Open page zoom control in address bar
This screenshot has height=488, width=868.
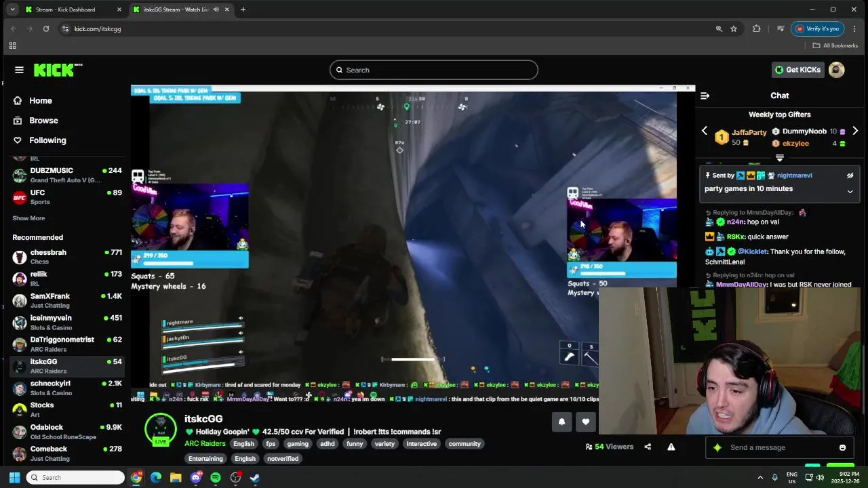tap(719, 28)
